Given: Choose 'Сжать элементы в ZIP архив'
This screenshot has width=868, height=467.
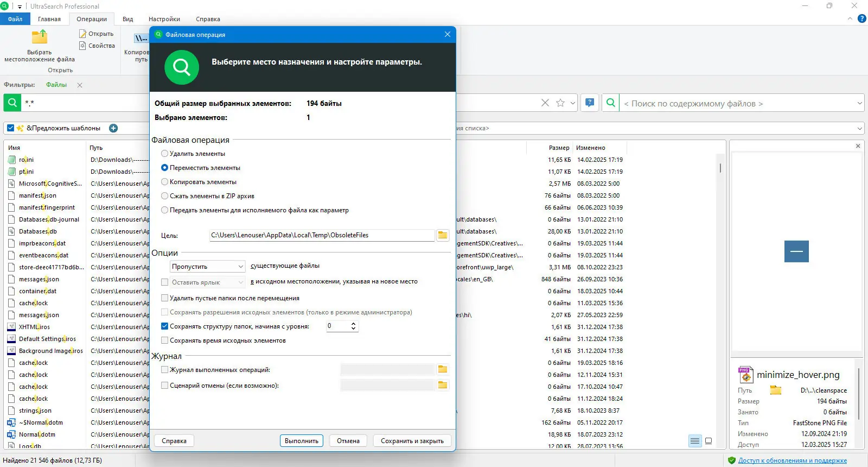Looking at the screenshot, I should tap(164, 196).
